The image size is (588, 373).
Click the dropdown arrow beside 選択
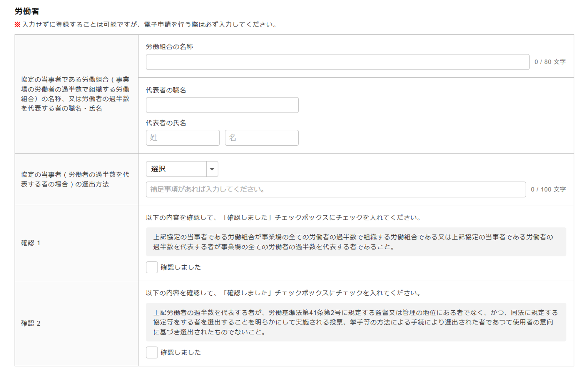(x=212, y=169)
